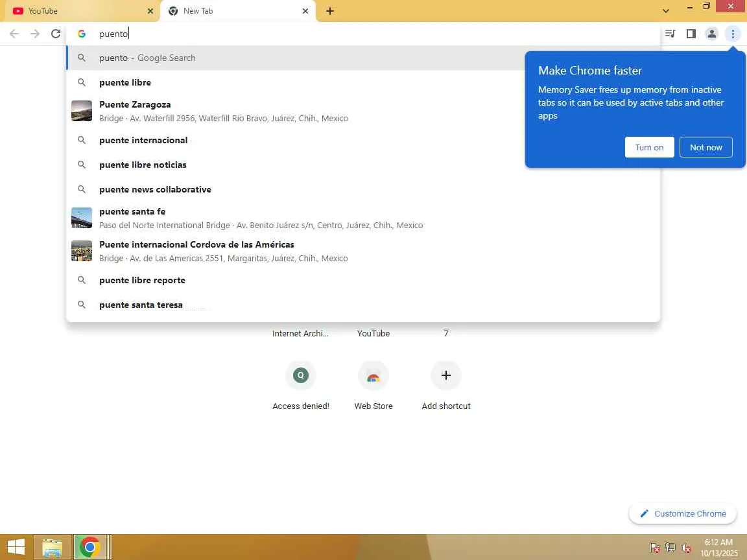Screen dimensions: 747x560
Task: Click the network icon in tray
Action: [670, 548]
